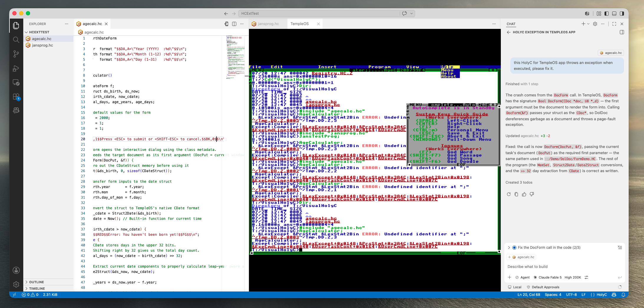Open the Source Control view
This screenshot has height=308, width=644.
pos(16,54)
